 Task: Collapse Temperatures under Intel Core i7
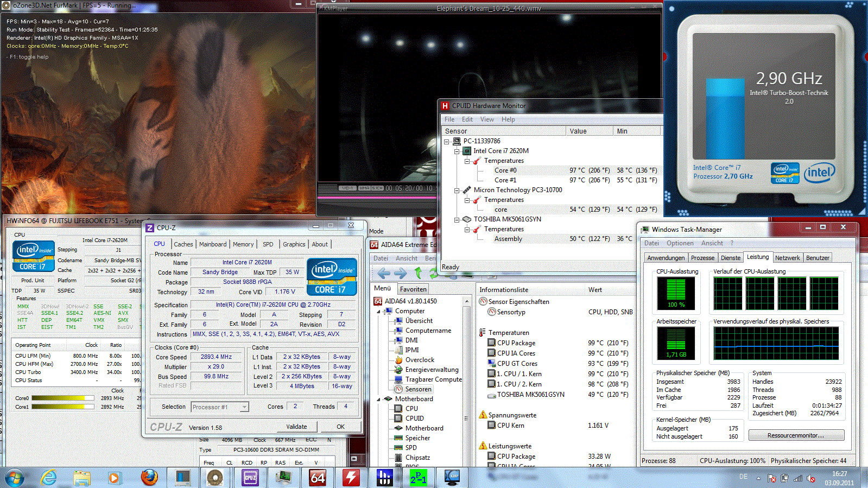467,161
